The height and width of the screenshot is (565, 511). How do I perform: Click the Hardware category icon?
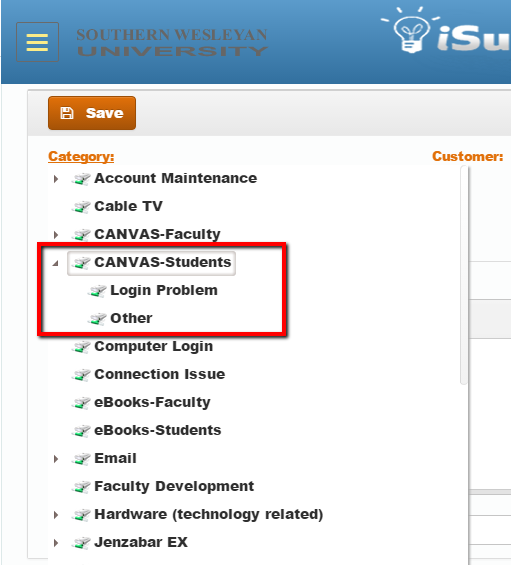point(81,515)
